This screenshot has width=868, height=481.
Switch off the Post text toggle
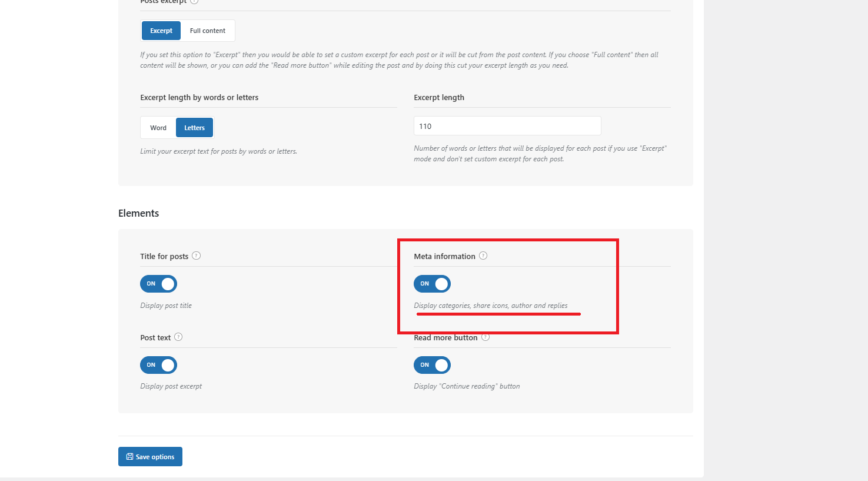(x=158, y=365)
